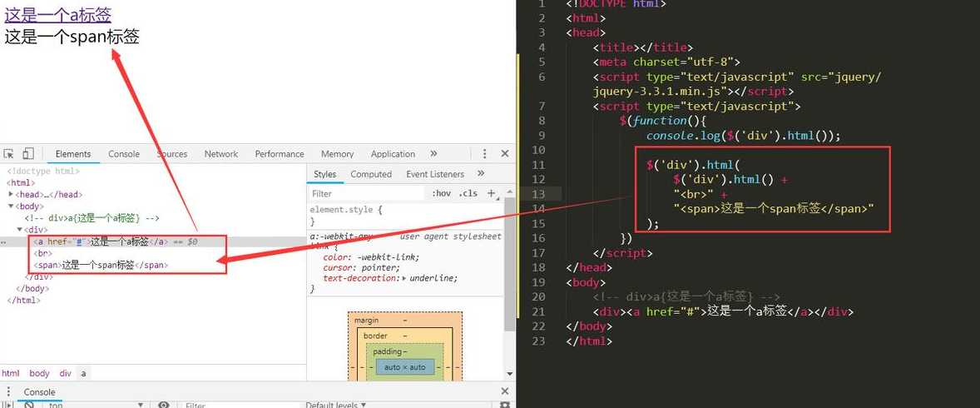Image resolution: width=980 pixels, height=408 pixels.
Task: Open console drawer three-dot menu
Action: (8, 391)
